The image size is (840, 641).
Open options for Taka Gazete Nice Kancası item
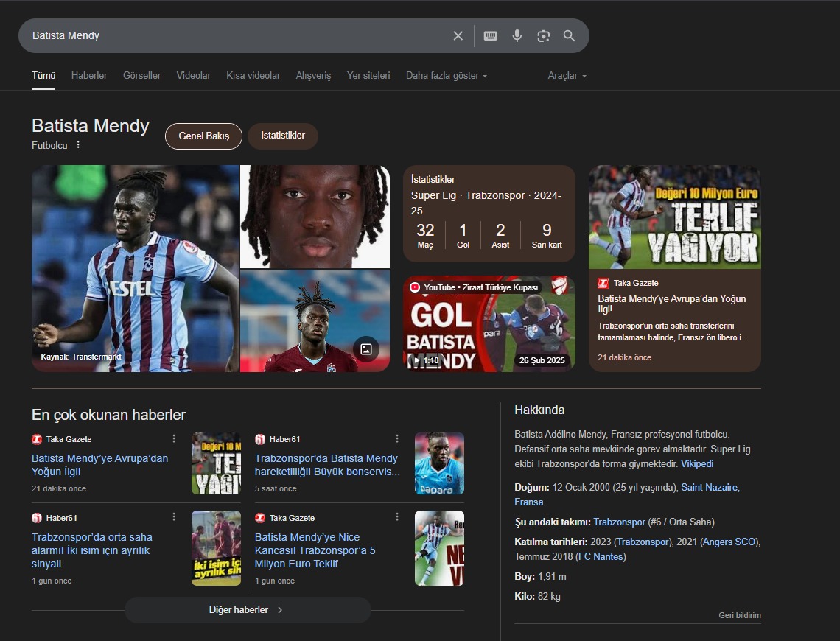point(397,516)
